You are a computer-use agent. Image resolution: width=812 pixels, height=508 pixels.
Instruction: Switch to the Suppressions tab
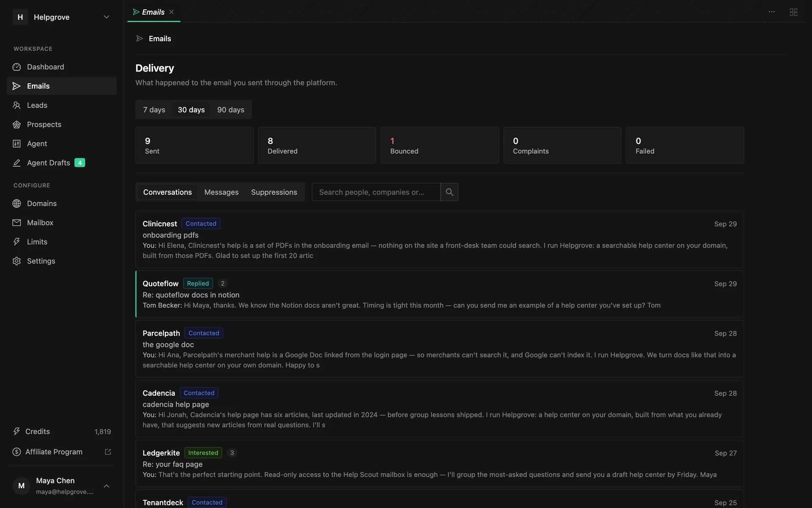(x=274, y=192)
